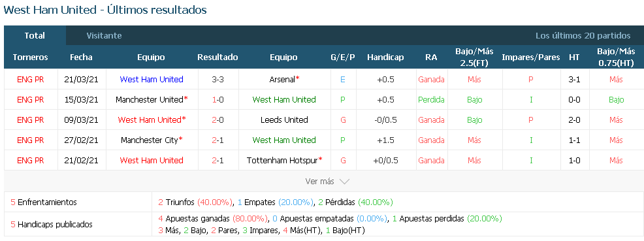Open the Leeds United team link
This screenshot has width=644, height=241.
[284, 120]
